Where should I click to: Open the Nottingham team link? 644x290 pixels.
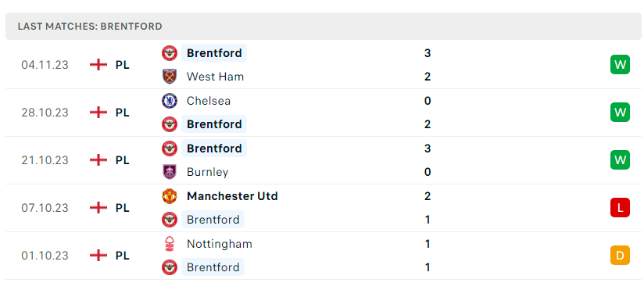pos(220,244)
